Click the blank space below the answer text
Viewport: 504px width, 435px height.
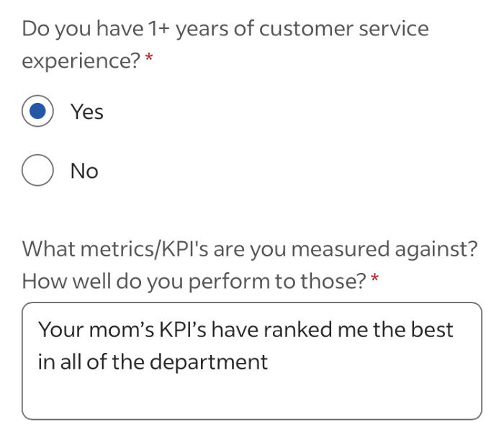(x=251, y=396)
